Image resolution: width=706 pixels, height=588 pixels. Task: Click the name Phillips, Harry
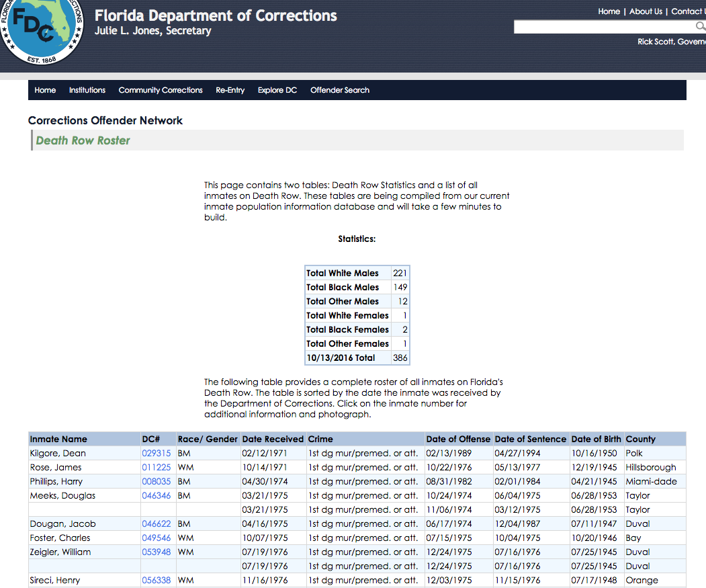click(x=56, y=481)
